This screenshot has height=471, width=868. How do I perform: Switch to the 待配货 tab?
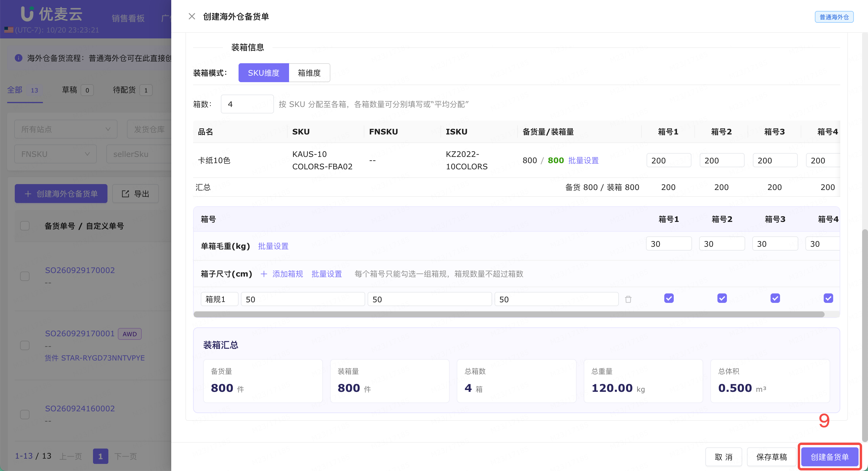tap(133, 90)
